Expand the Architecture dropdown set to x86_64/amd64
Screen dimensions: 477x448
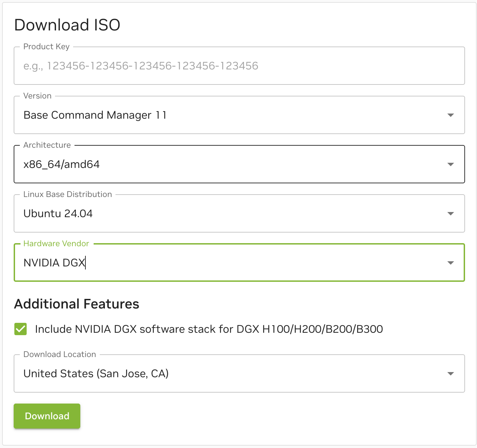tap(239, 164)
